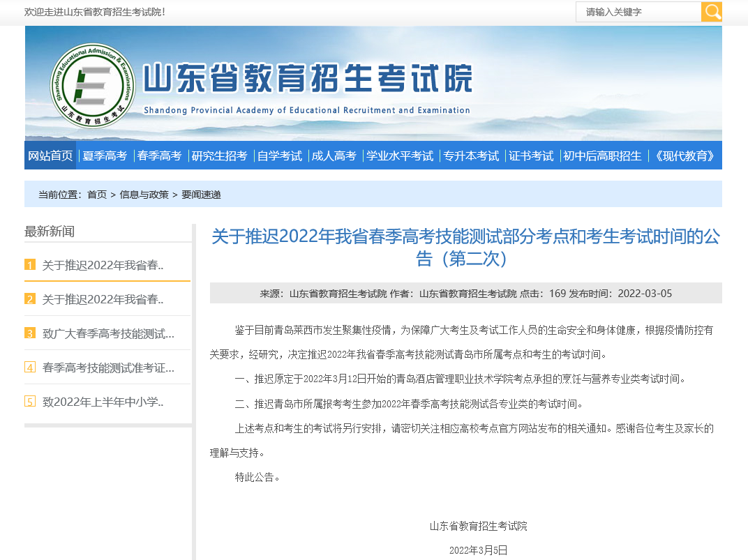Open the 《现代教育》 menu link
The image size is (748, 560).
click(x=685, y=156)
